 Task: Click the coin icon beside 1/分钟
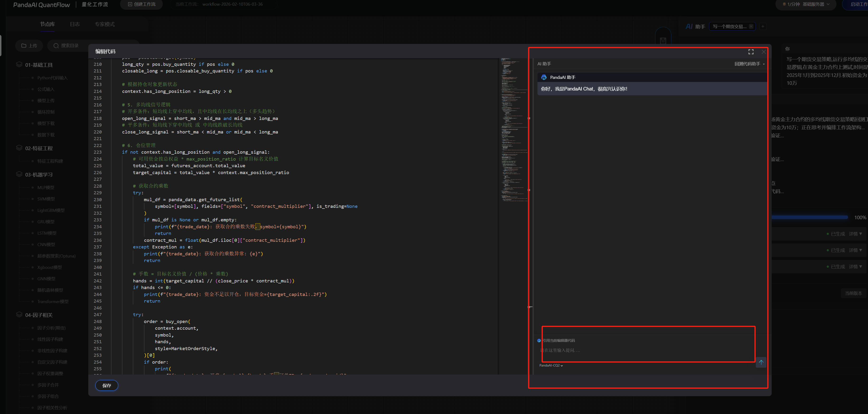(784, 4)
